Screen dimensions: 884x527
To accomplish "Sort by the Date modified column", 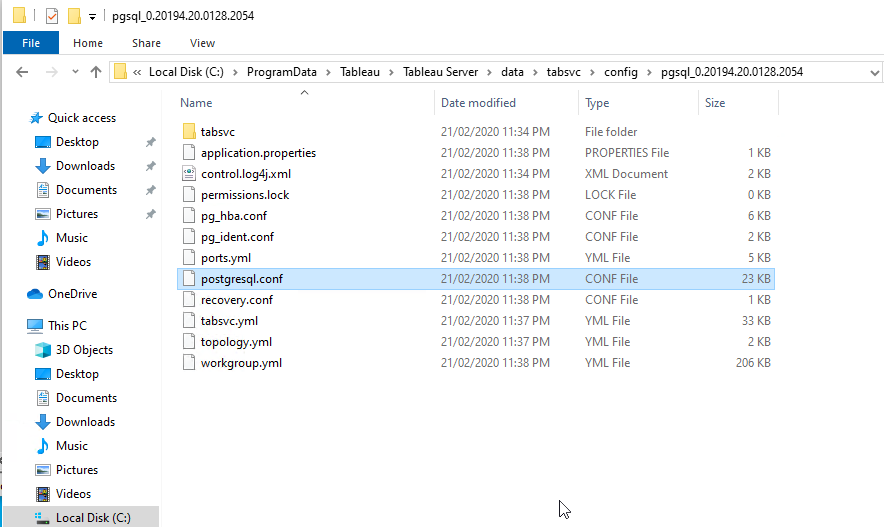I will (478, 103).
